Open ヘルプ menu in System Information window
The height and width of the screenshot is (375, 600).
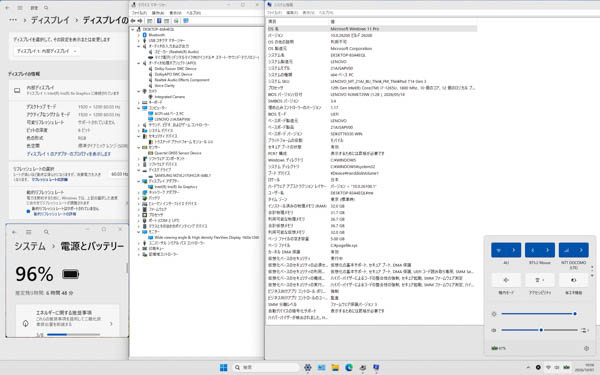coord(326,13)
